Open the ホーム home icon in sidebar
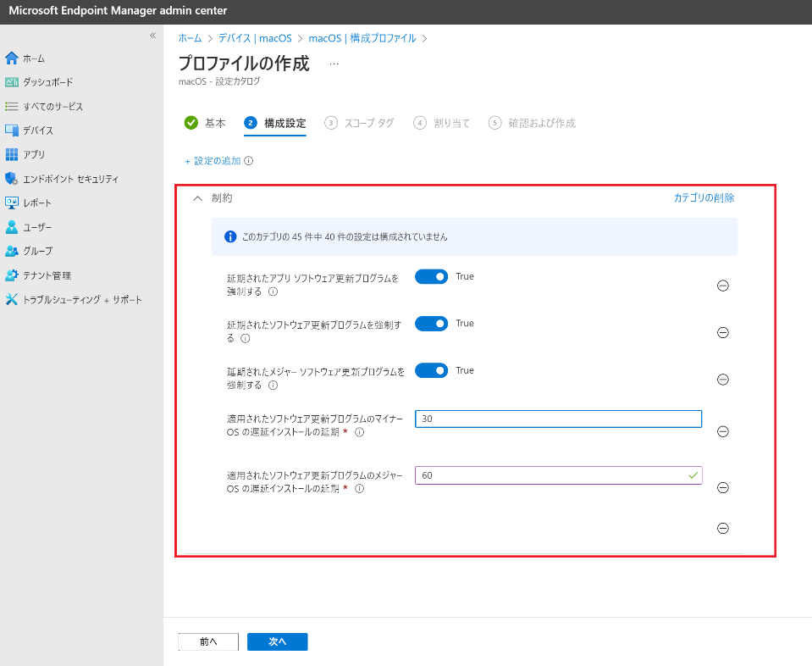Viewport: 812px width, 666px height. pos(11,58)
